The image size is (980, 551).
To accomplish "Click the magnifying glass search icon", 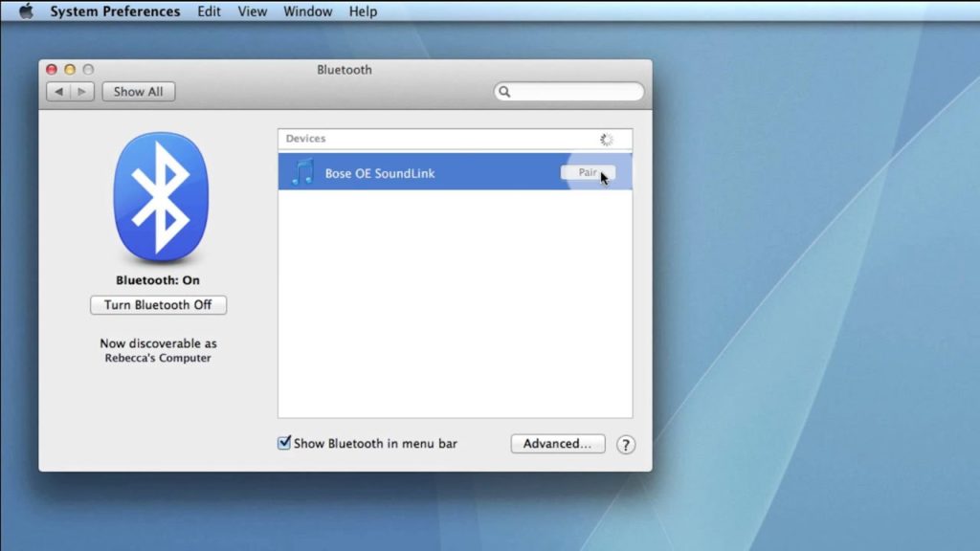I will (x=504, y=92).
